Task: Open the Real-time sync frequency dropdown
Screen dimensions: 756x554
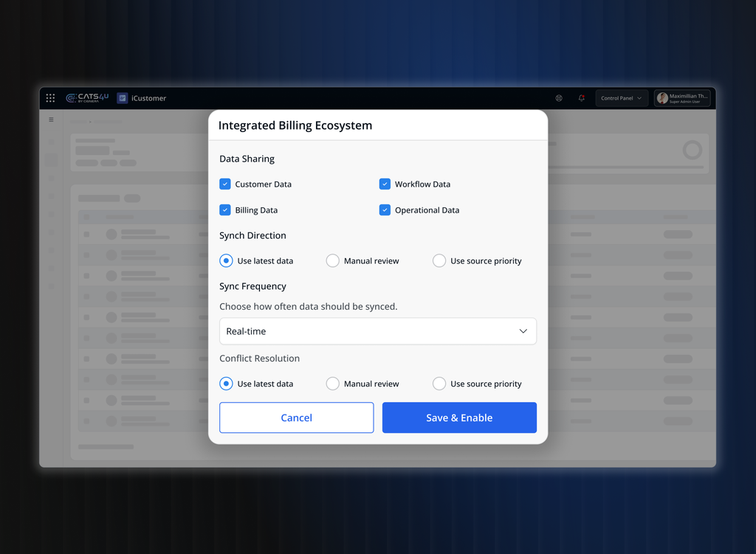Action: pyautogui.click(x=378, y=331)
